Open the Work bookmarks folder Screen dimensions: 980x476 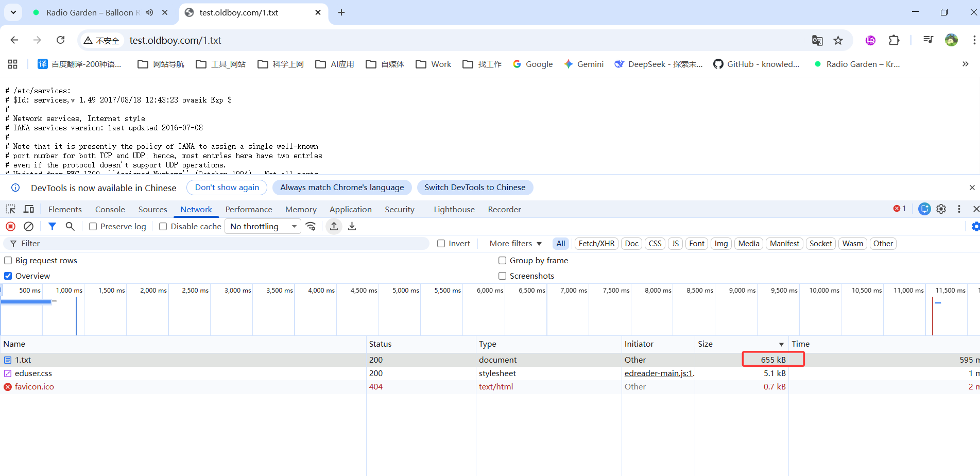(x=434, y=64)
